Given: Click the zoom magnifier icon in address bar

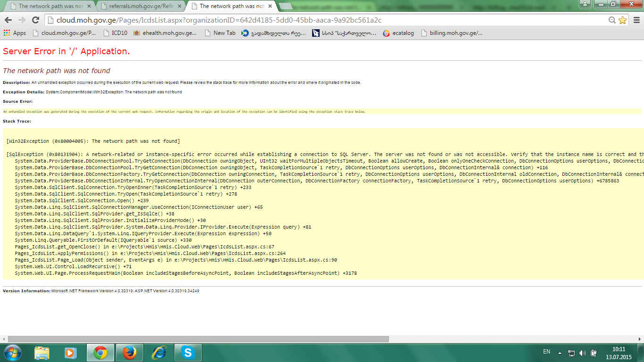Looking at the screenshot, I should pyautogui.click(x=612, y=20).
